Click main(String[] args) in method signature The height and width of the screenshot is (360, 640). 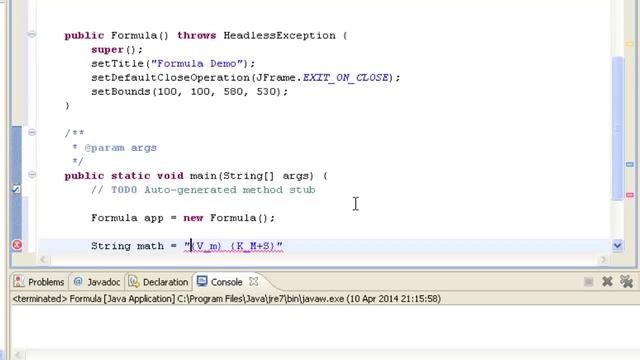tap(252, 176)
